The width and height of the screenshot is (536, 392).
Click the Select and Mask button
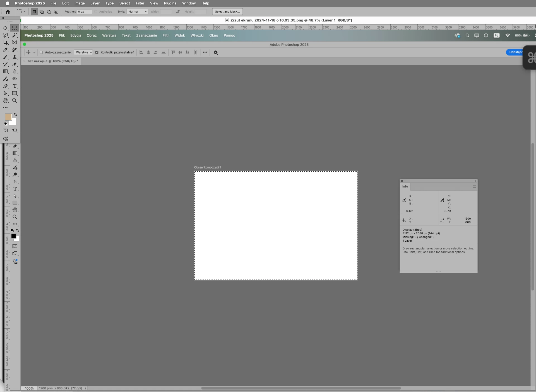tap(227, 11)
